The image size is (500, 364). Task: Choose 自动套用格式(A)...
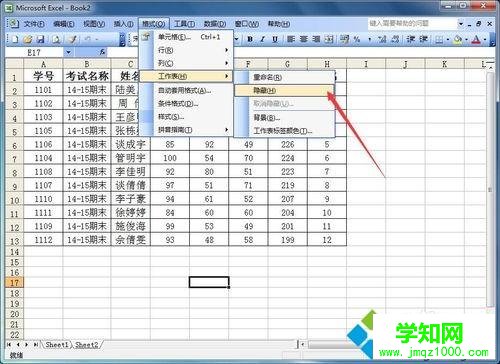186,90
